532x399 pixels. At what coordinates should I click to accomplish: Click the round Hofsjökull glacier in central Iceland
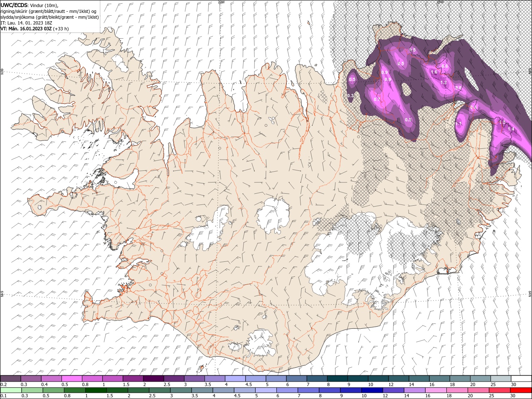point(273,215)
